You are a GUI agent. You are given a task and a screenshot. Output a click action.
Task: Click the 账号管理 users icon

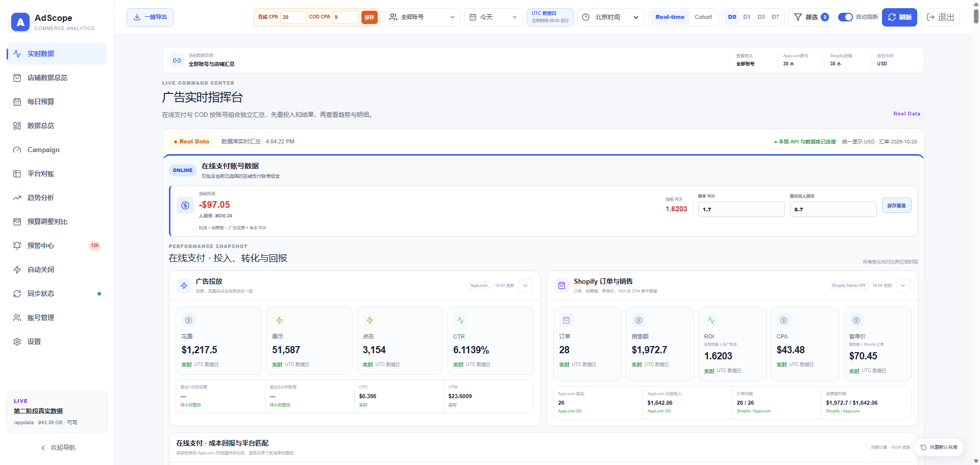coord(17,317)
